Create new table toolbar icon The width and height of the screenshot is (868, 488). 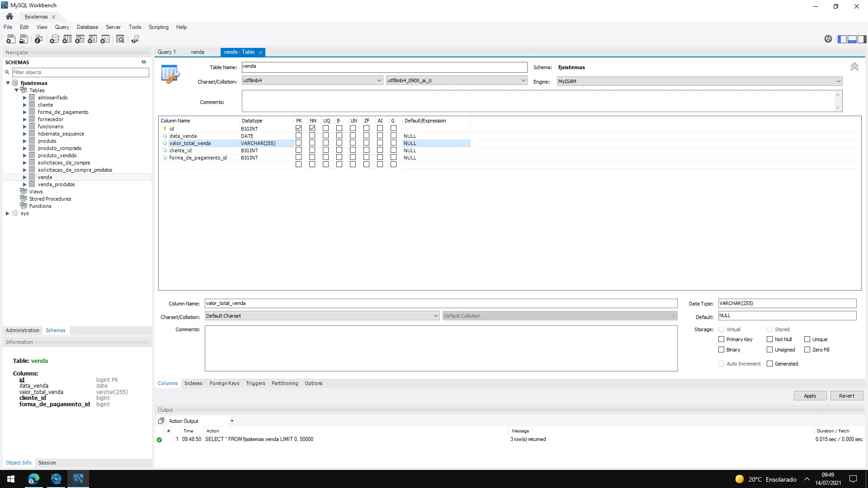click(67, 39)
